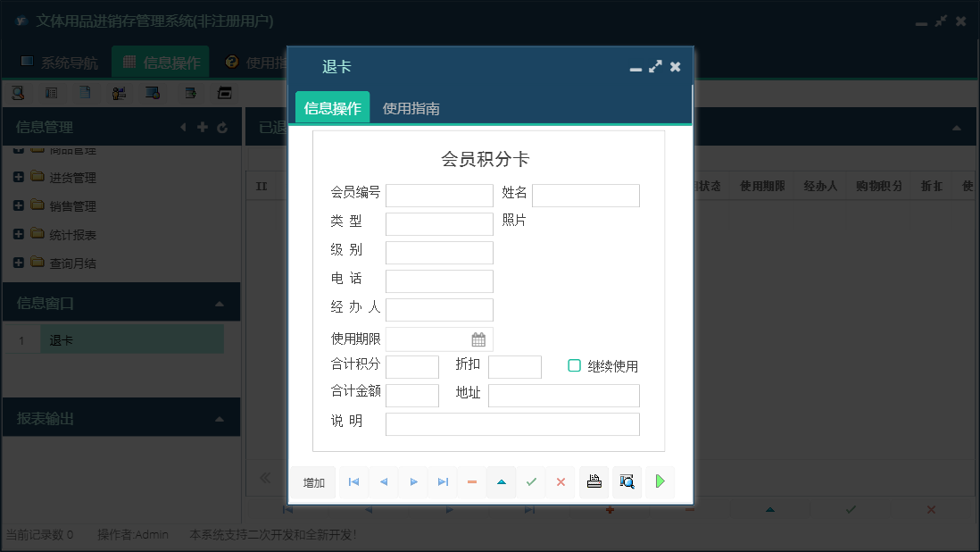The width and height of the screenshot is (980, 552).
Task: Click the print icon in the 退卡 dialog
Action: (594, 482)
